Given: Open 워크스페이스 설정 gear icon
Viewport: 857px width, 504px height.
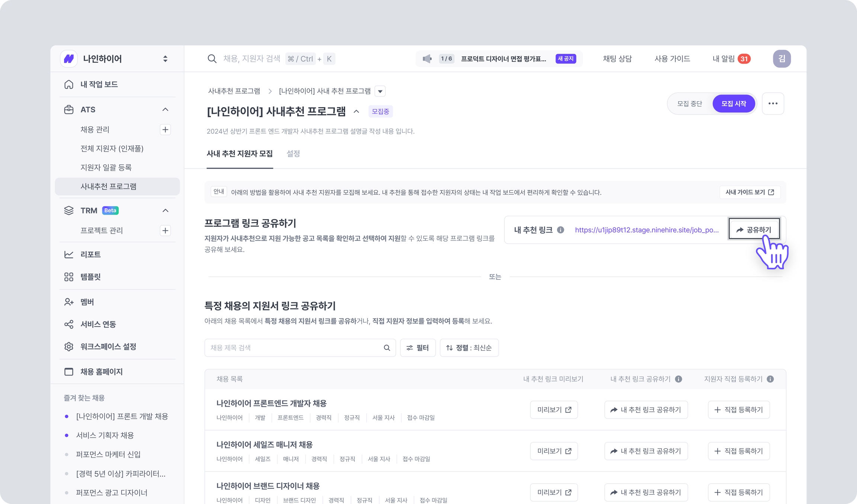Looking at the screenshot, I should point(69,347).
